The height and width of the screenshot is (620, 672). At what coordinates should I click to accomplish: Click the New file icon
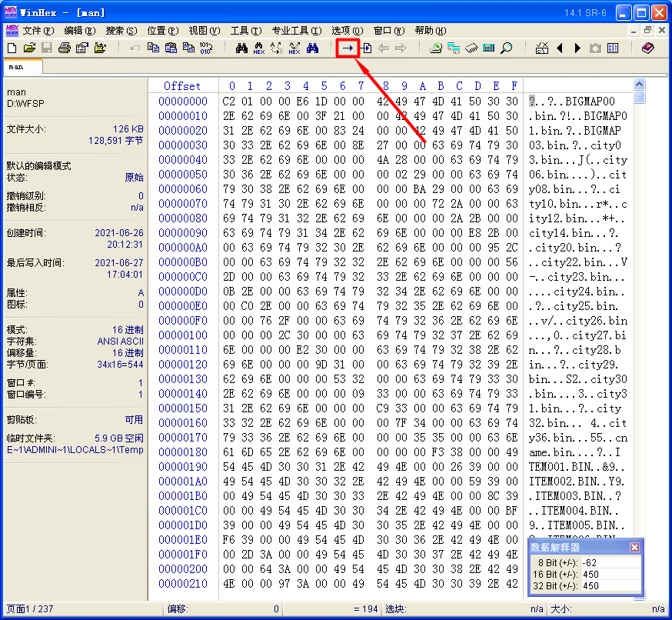(12, 48)
